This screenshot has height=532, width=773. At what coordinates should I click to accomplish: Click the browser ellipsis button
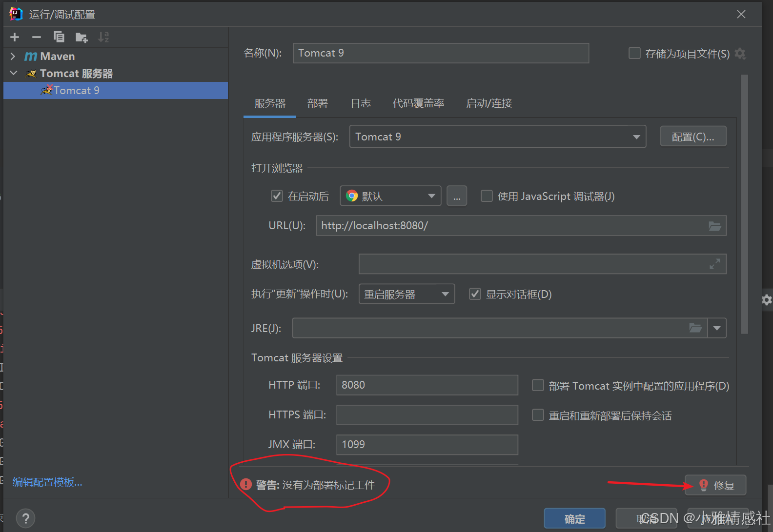tap(457, 196)
